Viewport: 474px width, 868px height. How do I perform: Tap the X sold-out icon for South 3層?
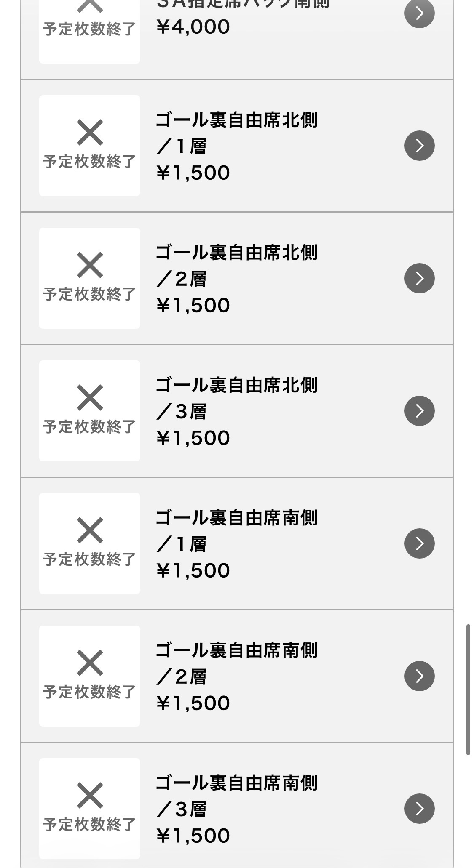click(x=90, y=796)
